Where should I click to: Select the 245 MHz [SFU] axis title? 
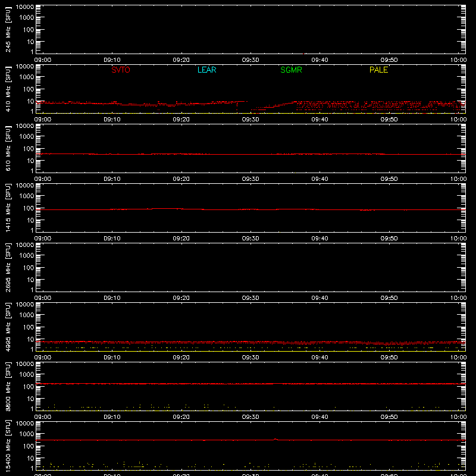pos(8,29)
